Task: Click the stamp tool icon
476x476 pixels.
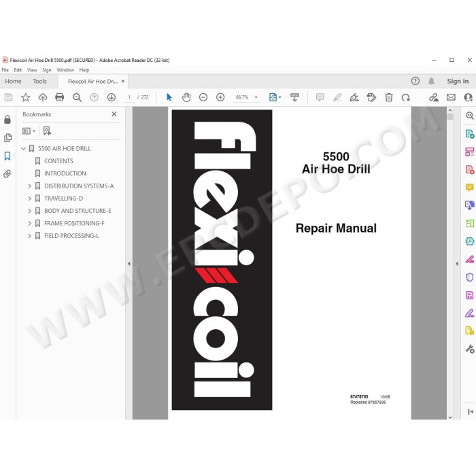Action: coord(371,97)
